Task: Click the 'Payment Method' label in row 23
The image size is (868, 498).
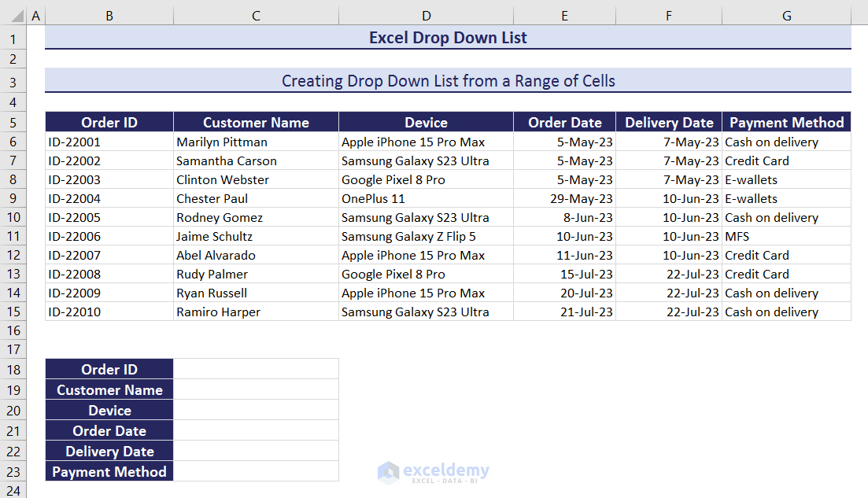Action: coord(109,471)
